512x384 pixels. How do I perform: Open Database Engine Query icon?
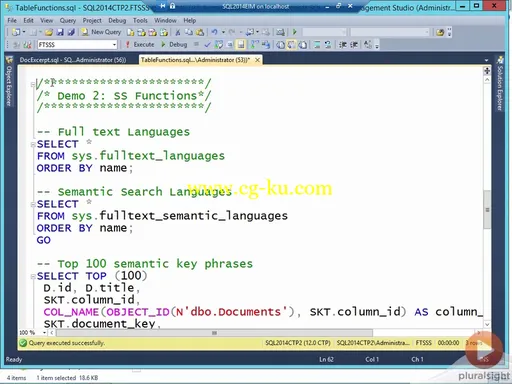click(x=131, y=32)
